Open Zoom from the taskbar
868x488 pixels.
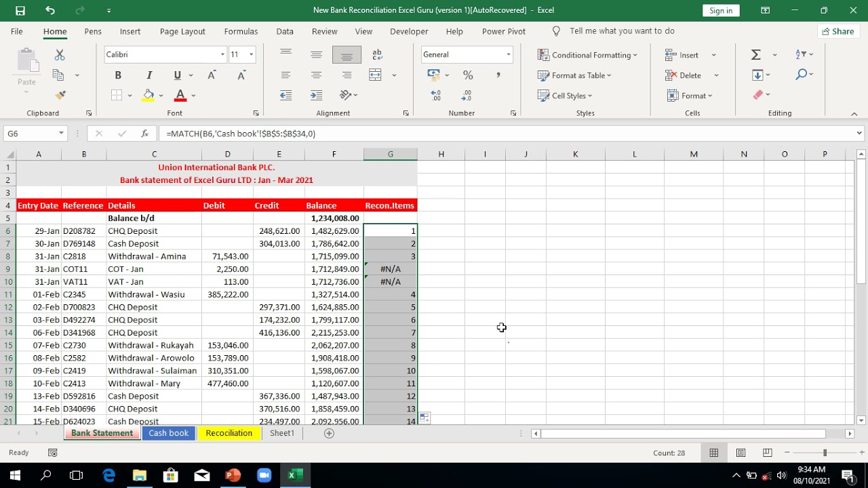[264, 475]
